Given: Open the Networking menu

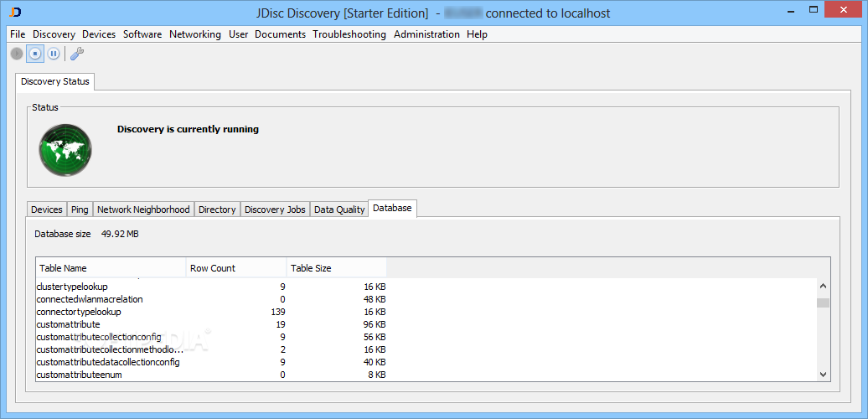Looking at the screenshot, I should coord(195,34).
